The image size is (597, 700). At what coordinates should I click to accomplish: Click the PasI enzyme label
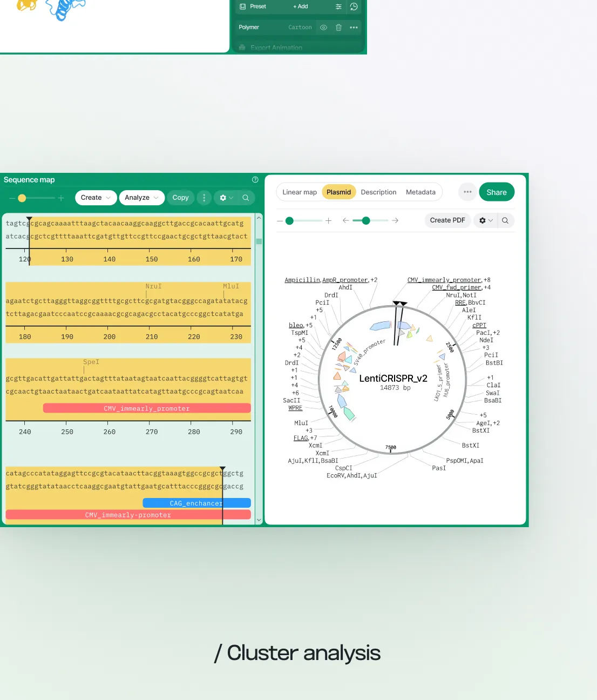[439, 468]
